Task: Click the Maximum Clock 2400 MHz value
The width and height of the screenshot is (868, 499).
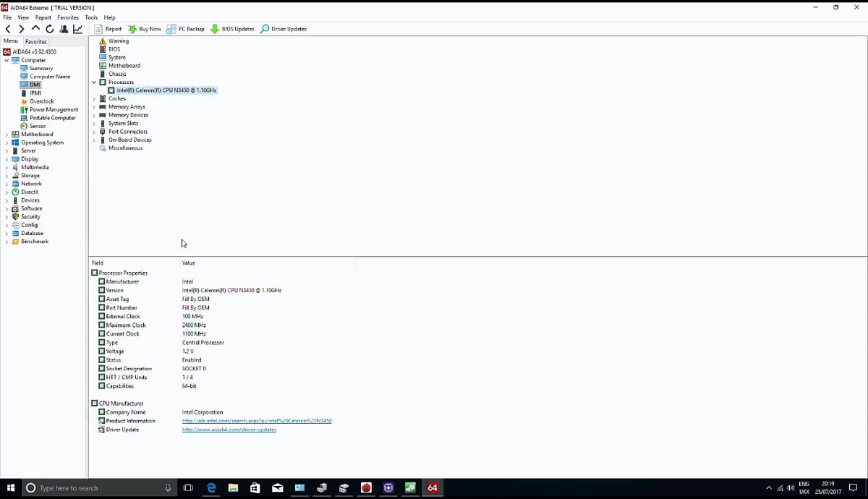Action: pos(194,325)
